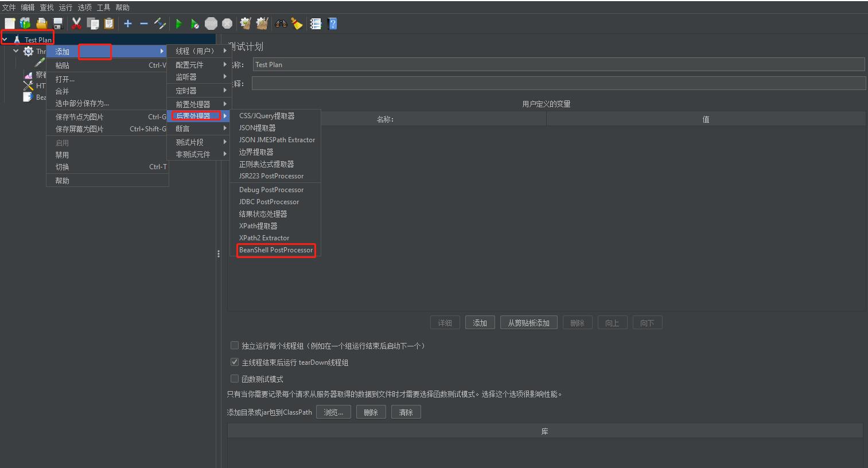Click the Open file toolbar icon
868x468 pixels.
41,24
